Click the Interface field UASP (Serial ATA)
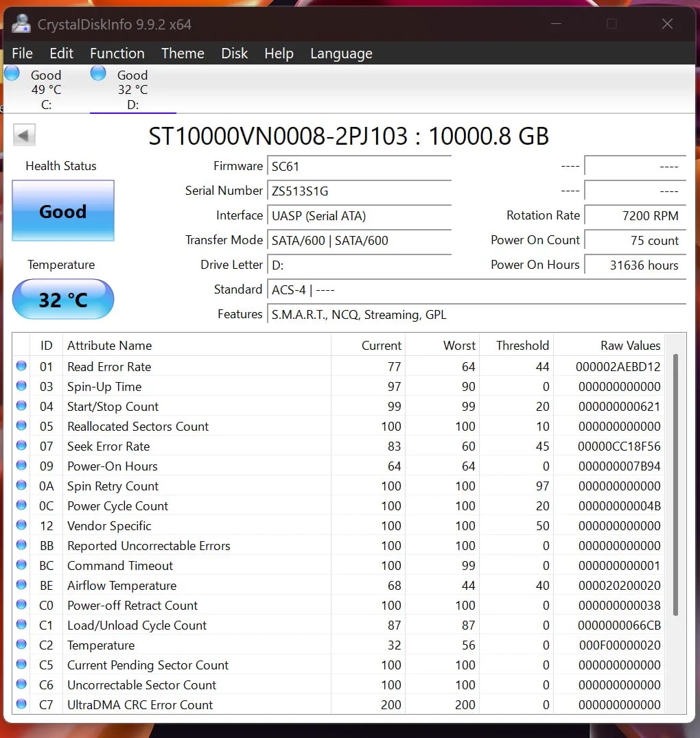The image size is (700, 738). click(360, 216)
